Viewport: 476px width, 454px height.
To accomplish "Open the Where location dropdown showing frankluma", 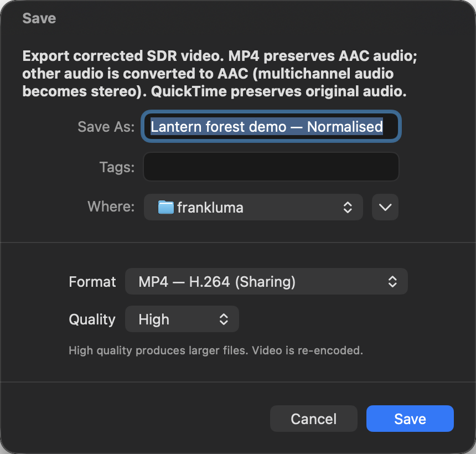I will point(253,207).
